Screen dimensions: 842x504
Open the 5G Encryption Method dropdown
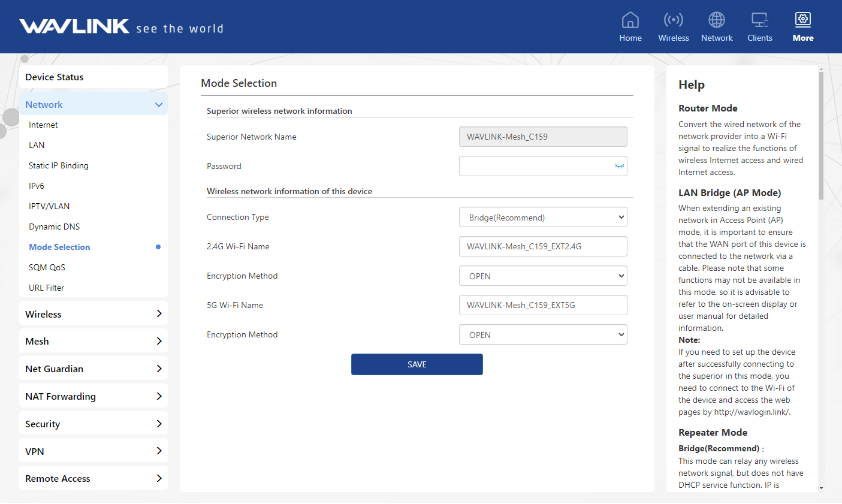coord(542,335)
